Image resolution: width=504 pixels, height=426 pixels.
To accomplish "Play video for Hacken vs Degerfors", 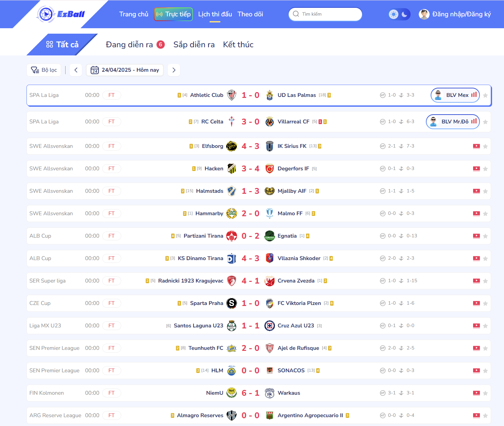I will click(x=476, y=169).
